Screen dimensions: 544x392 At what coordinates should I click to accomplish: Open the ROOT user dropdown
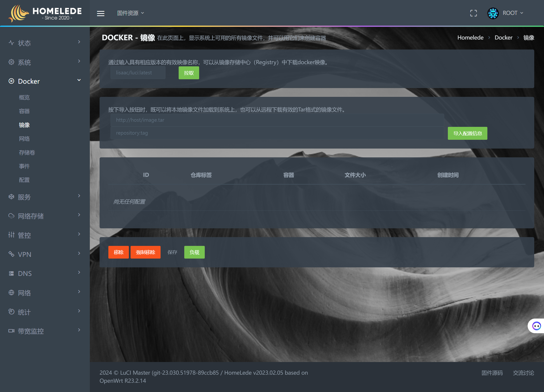[513, 13]
